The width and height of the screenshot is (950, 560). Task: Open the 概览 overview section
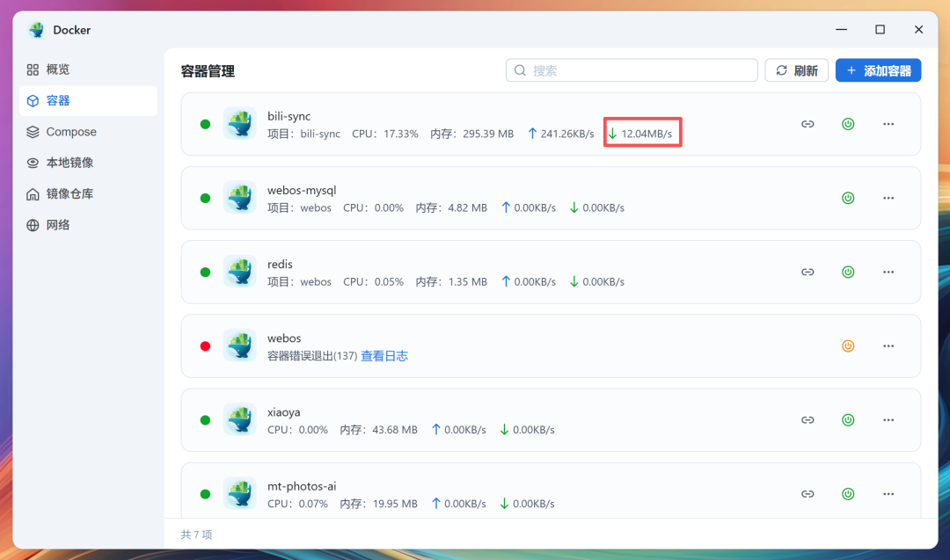pos(88,69)
